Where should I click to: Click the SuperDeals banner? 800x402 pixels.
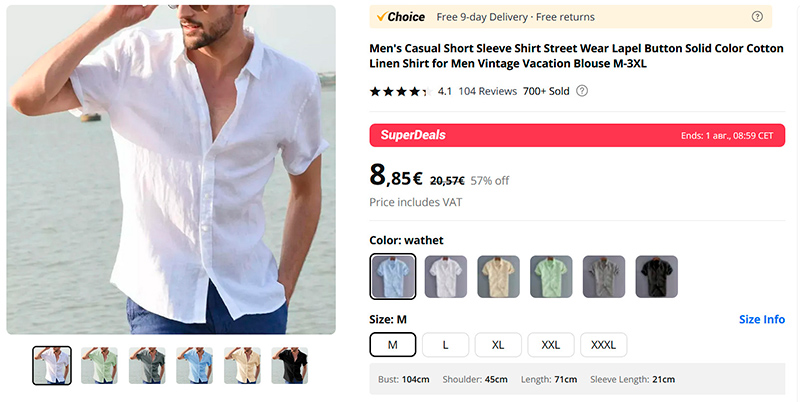577,135
